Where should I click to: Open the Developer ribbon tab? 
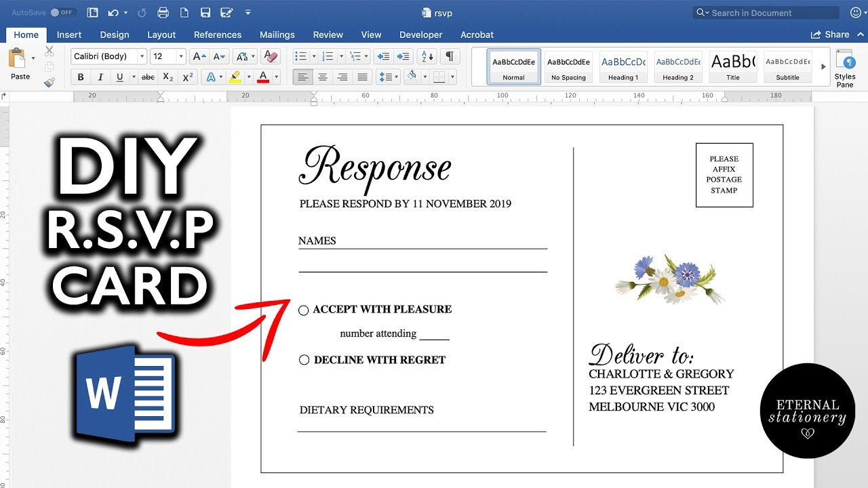coord(420,35)
